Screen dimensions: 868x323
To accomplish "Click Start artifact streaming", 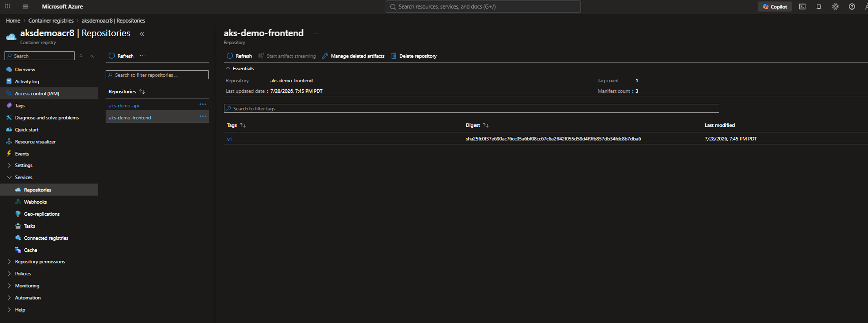I will pos(287,56).
